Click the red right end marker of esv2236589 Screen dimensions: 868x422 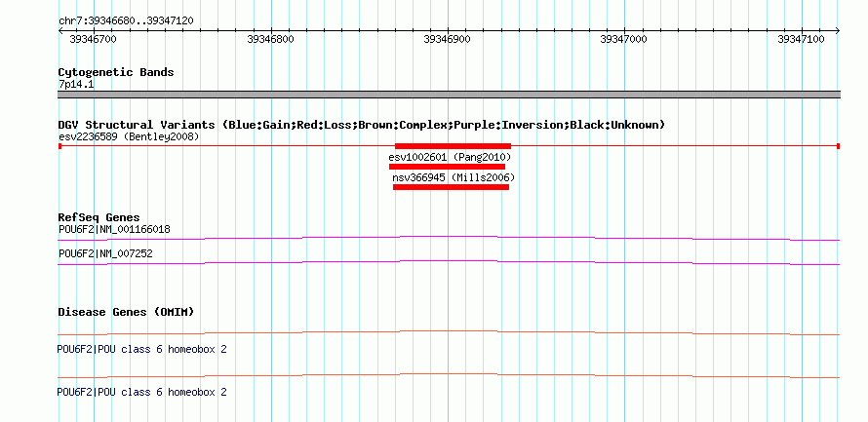[x=839, y=146]
